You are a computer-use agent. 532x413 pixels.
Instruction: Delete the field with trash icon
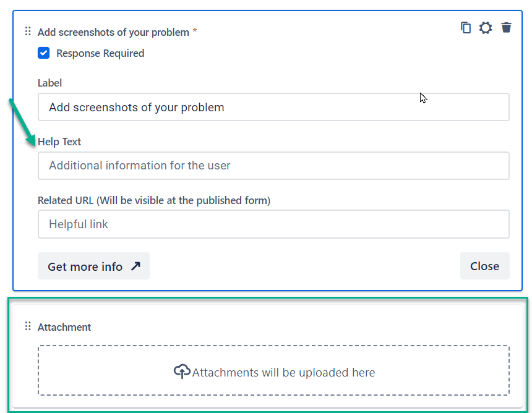(x=506, y=27)
